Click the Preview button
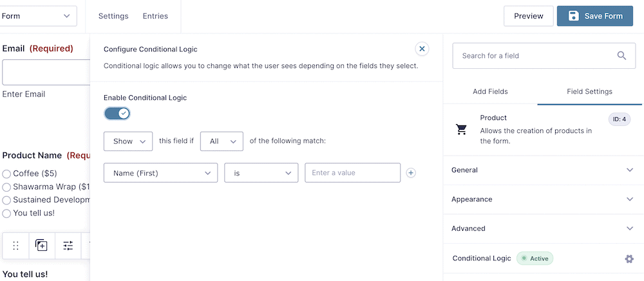The width and height of the screenshot is (644, 281). pyautogui.click(x=528, y=16)
